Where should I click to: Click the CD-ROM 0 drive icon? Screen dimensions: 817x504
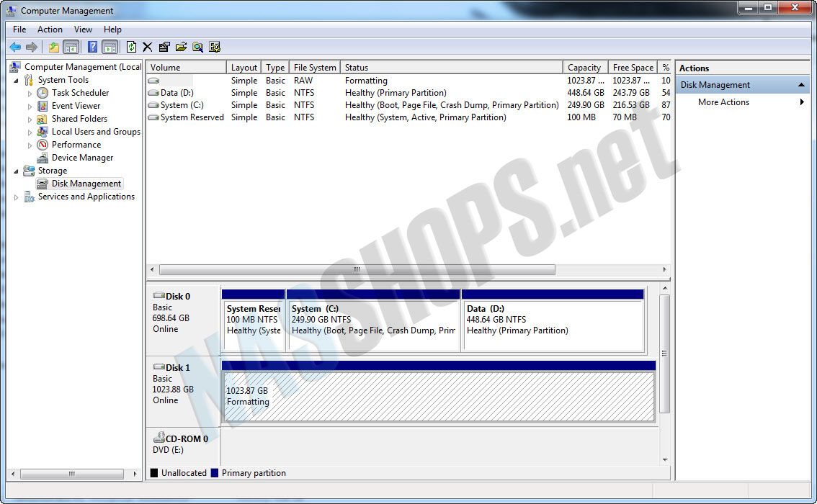click(x=159, y=437)
